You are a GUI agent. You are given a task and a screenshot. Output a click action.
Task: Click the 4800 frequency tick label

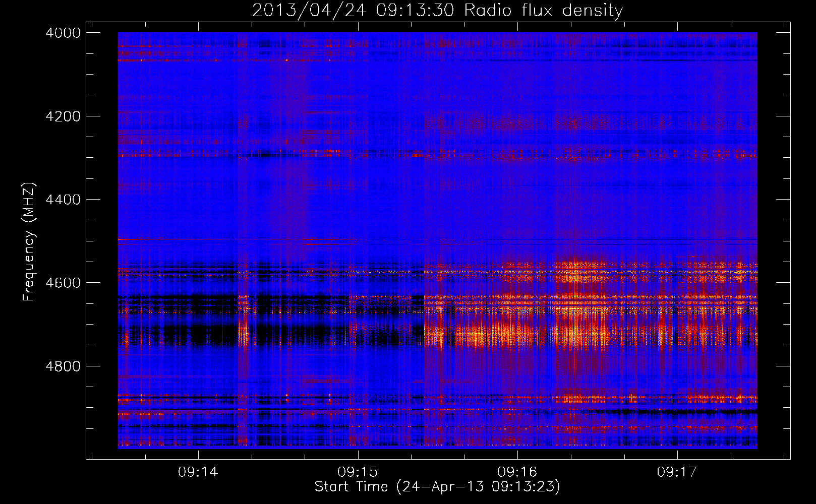point(63,366)
